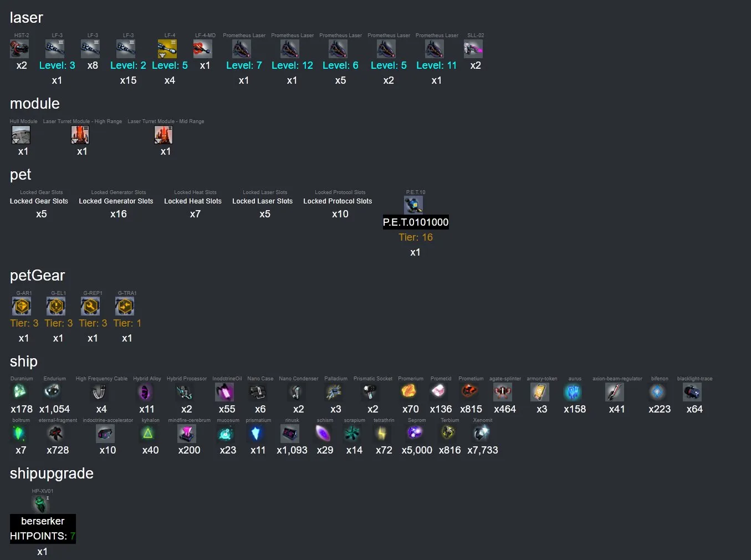Click the HST-2 laser icon
Viewport: 751px width, 560px height.
pyautogui.click(x=20, y=49)
